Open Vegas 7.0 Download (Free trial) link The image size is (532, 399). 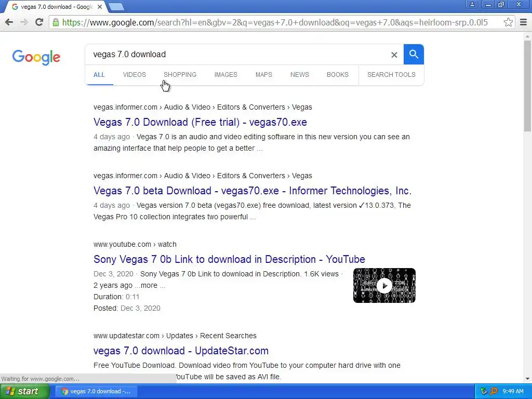coord(200,122)
